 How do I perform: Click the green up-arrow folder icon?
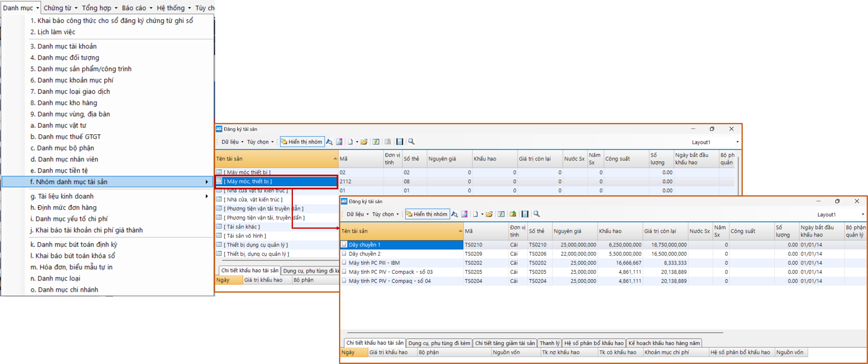click(513, 214)
